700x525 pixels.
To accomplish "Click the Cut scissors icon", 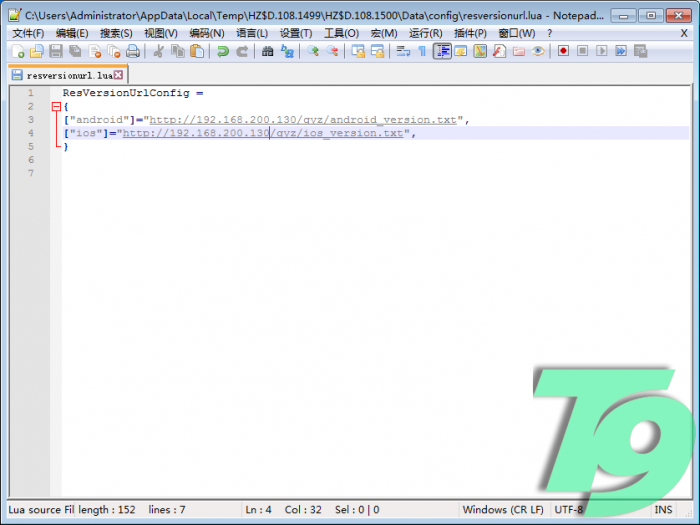I will [x=158, y=51].
